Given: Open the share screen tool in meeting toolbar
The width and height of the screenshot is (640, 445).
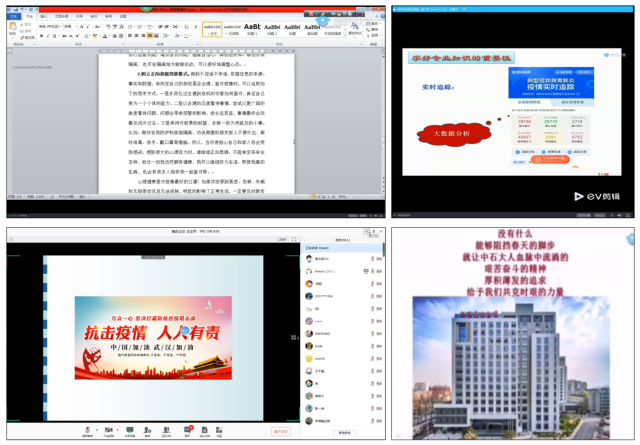Looking at the screenshot, I should coord(130,431).
